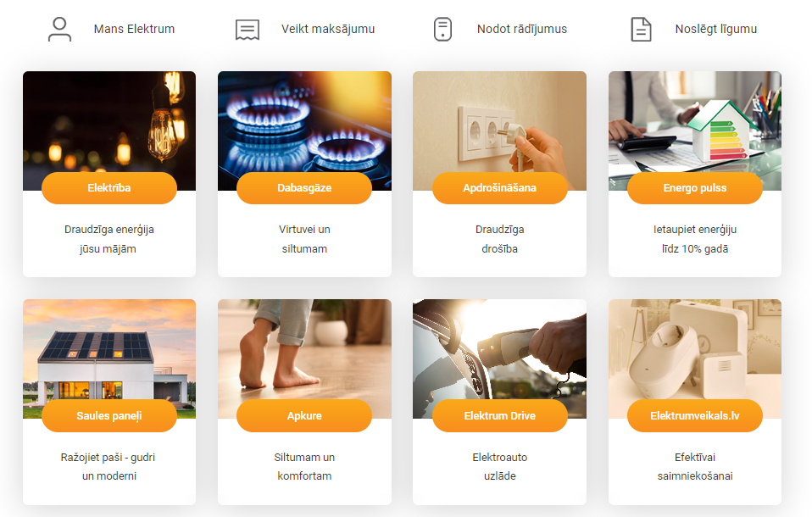
Task: Open the Elektrumveikals.lv button
Action: pyautogui.click(x=695, y=415)
